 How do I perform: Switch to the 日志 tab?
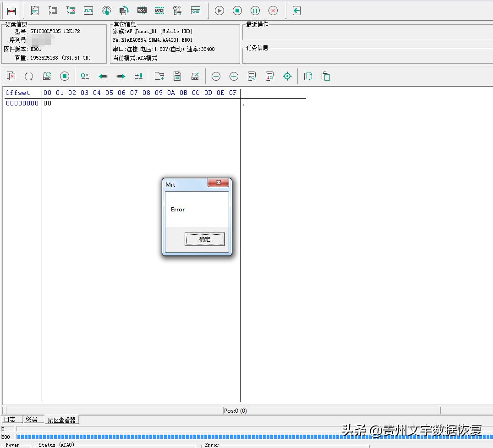coord(10,419)
